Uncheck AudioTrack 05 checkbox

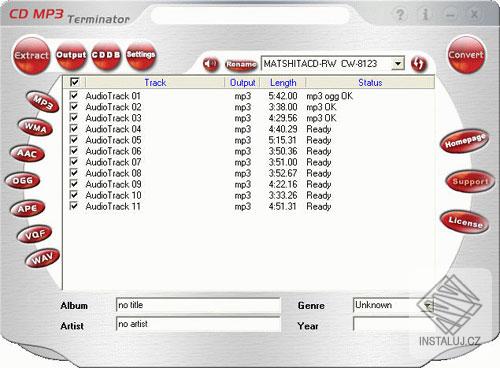point(74,140)
